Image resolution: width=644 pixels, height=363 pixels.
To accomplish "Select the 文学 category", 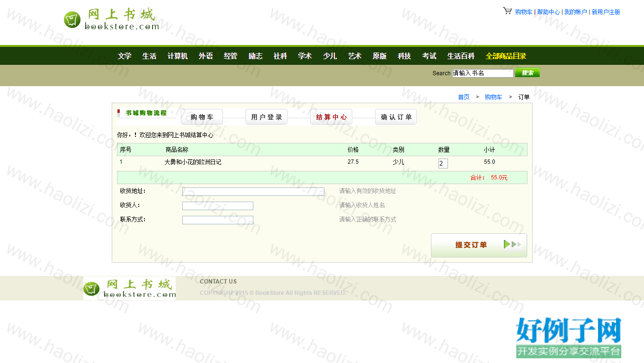I will (x=125, y=56).
